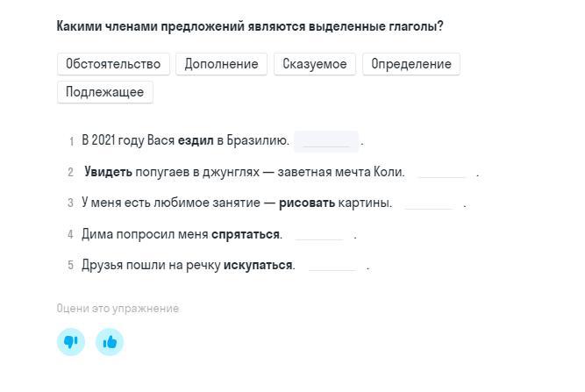Viewport: 585px width, 392px height.
Task: Click sentence number 3 marker
Action: (70, 203)
